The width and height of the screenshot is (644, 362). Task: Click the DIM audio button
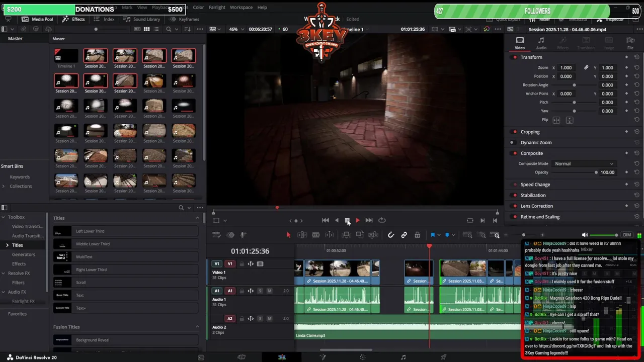pos(627,235)
